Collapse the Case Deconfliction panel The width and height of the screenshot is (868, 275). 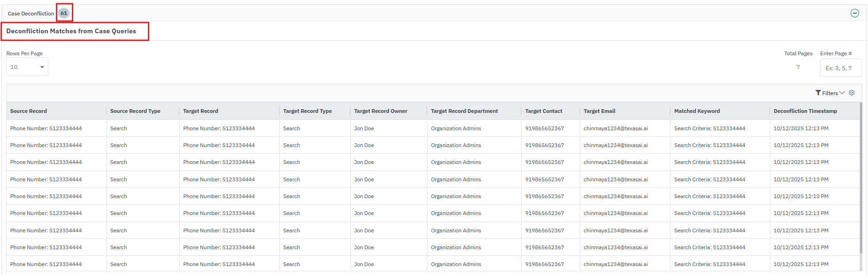tap(854, 13)
